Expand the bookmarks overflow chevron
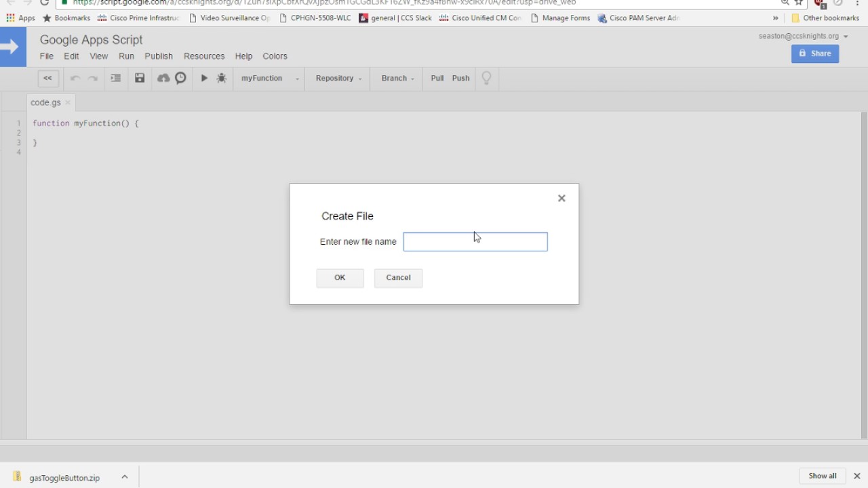This screenshot has width=868, height=488. pos(775,18)
